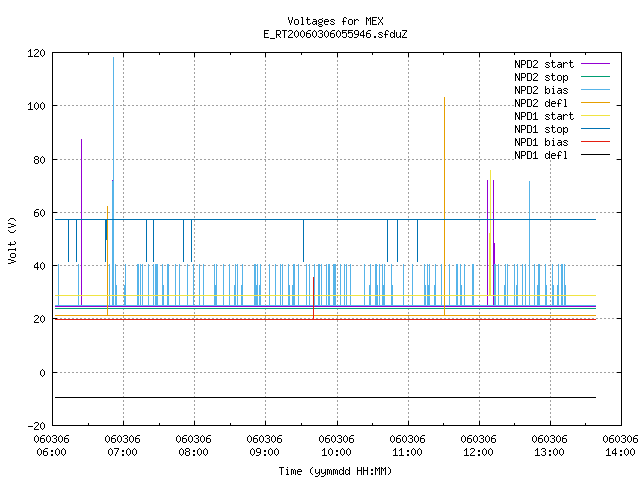Click the x-axis tick label 060306 07:00
The width and height of the screenshot is (640, 480).
(x=122, y=446)
